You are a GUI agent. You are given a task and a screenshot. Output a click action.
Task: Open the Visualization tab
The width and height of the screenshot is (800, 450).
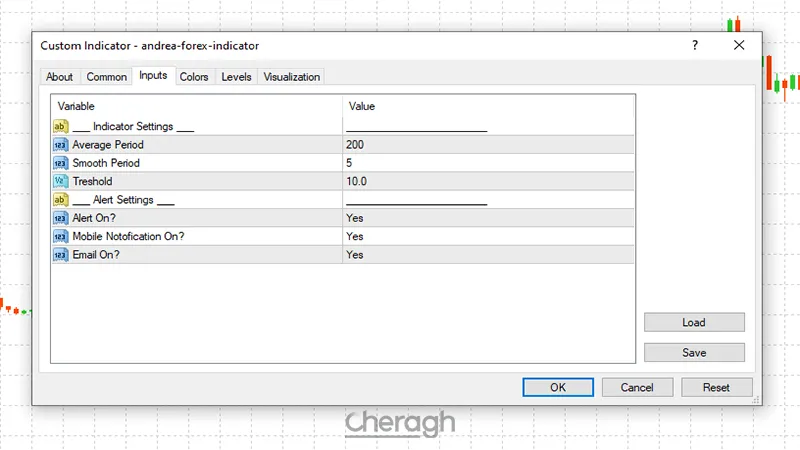[291, 77]
